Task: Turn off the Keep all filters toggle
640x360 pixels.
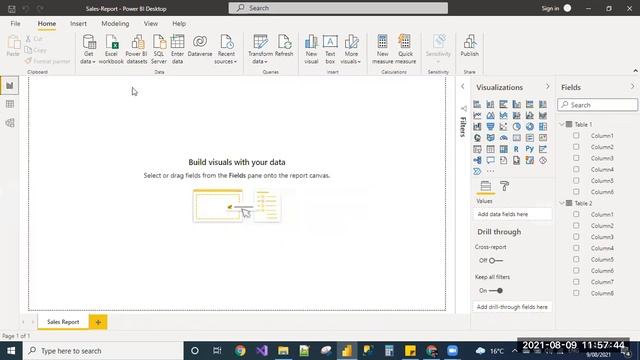Action: click(x=496, y=291)
